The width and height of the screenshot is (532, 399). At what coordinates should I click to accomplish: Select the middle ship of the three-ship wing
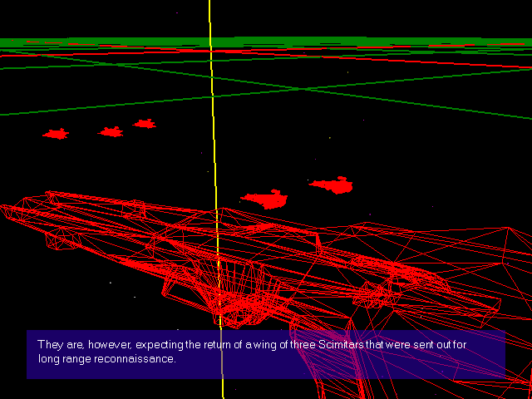pos(111,131)
